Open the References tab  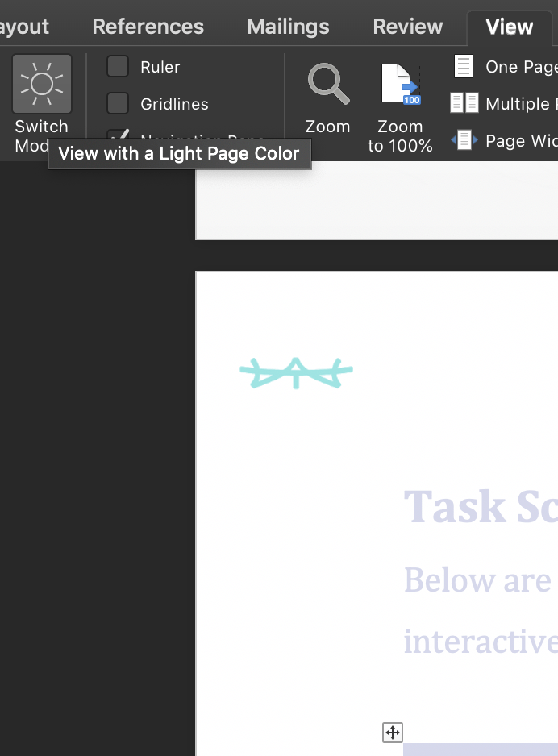[148, 27]
